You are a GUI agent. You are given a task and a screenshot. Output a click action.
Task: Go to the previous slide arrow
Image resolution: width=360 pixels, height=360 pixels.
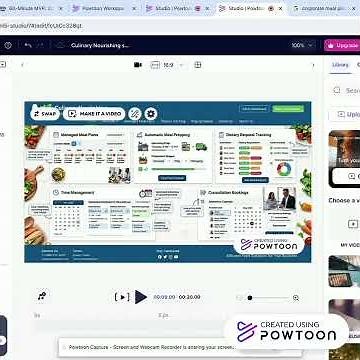[22, 65]
